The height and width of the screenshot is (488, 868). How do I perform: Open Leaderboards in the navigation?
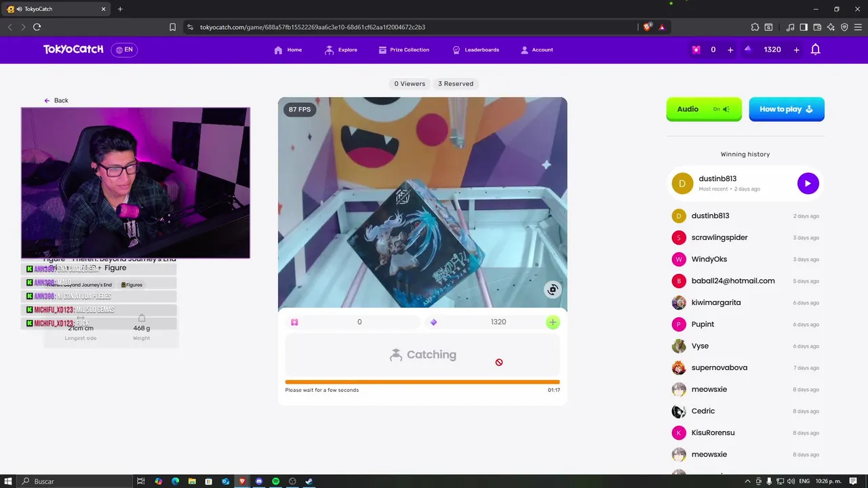(x=475, y=49)
